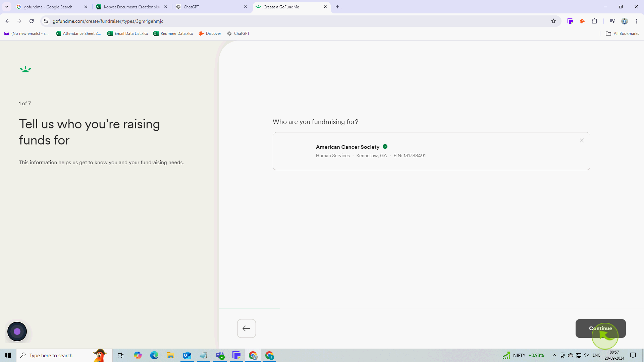
Task: Select the American Cancer Society card
Action: point(431,151)
